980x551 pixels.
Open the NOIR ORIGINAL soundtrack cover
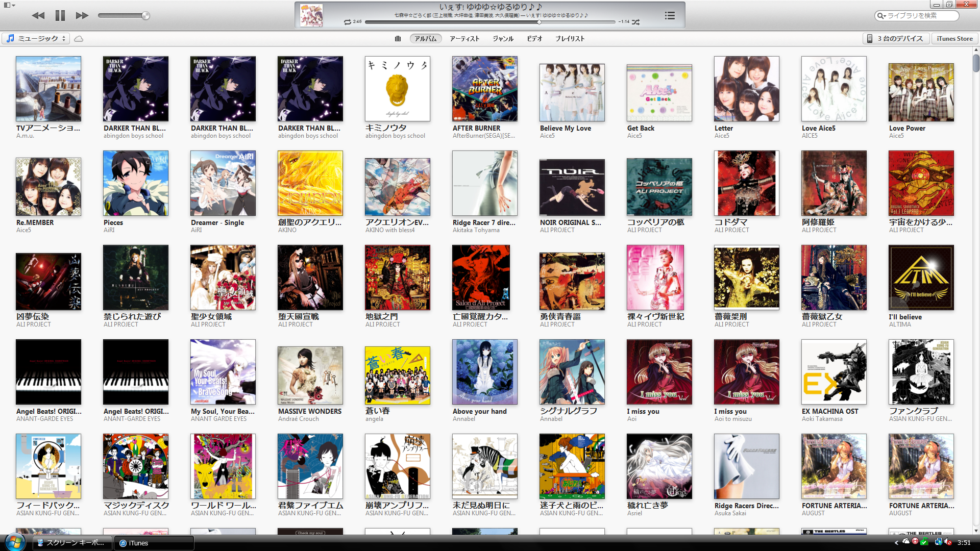tap(572, 187)
